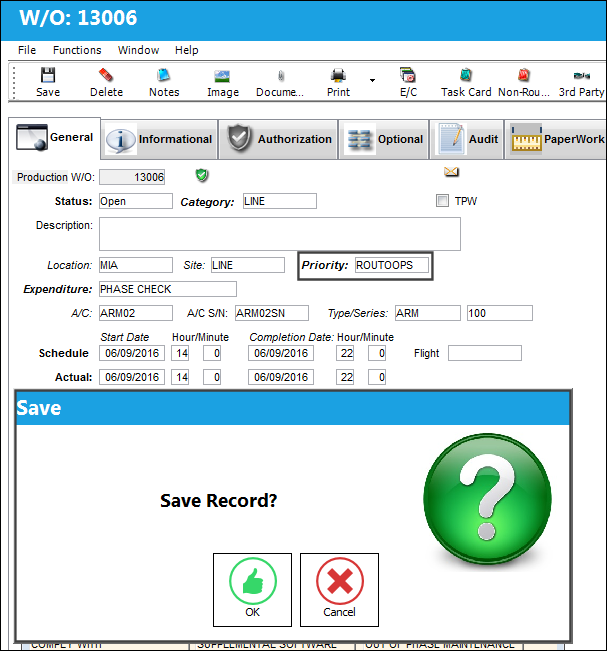Image resolution: width=607 pixels, height=651 pixels.
Task: Click the 3rd Party toolbar icon
Action: [582, 76]
